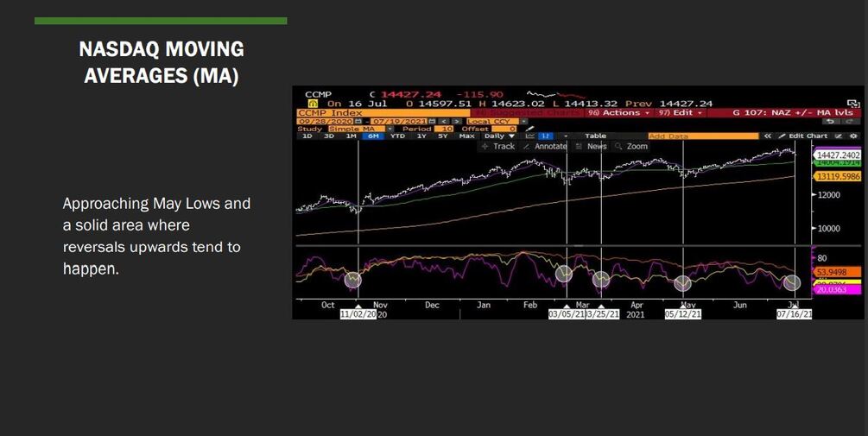Click the 03/05/21 date marker
This screenshot has width=868, height=436.
(567, 314)
